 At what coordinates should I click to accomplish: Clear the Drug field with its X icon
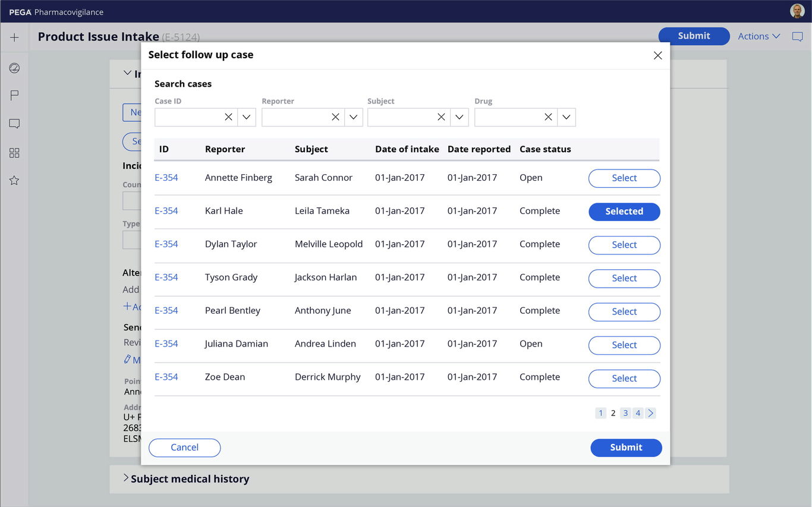(x=547, y=117)
